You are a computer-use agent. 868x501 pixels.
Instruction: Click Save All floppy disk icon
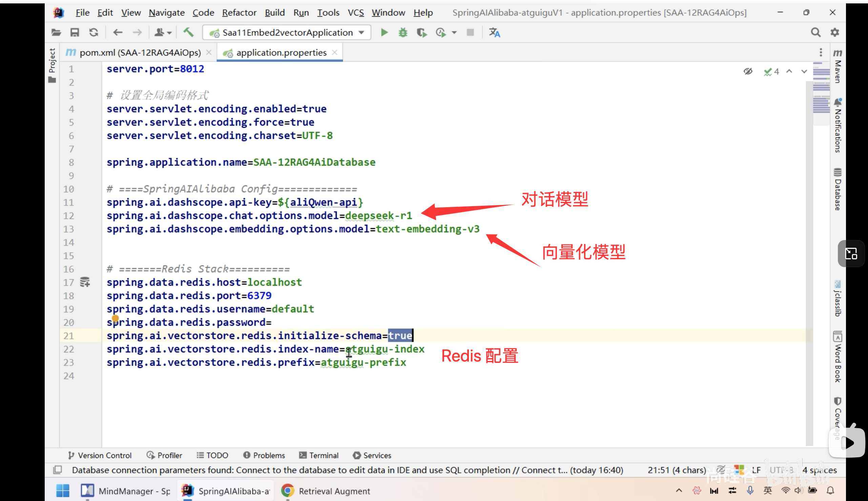[75, 33]
